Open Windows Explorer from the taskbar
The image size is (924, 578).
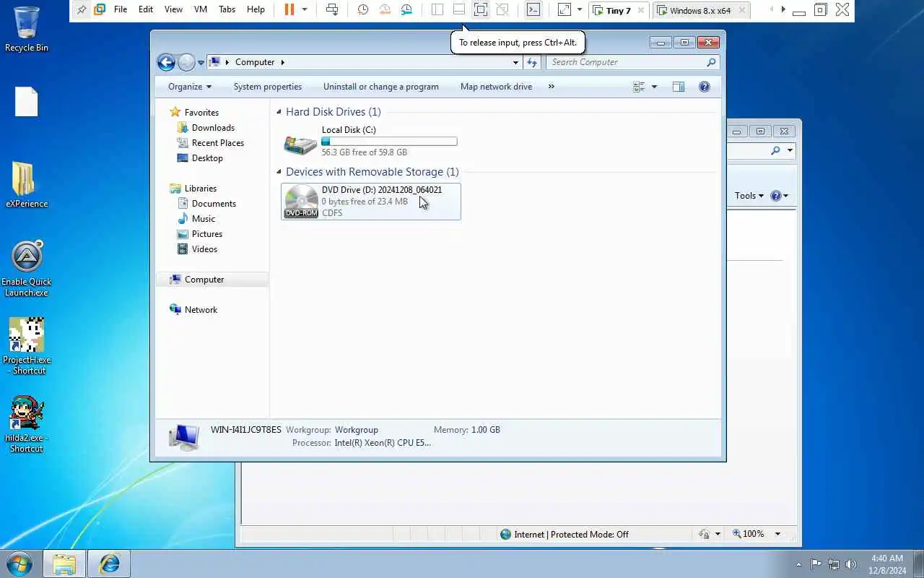point(64,563)
